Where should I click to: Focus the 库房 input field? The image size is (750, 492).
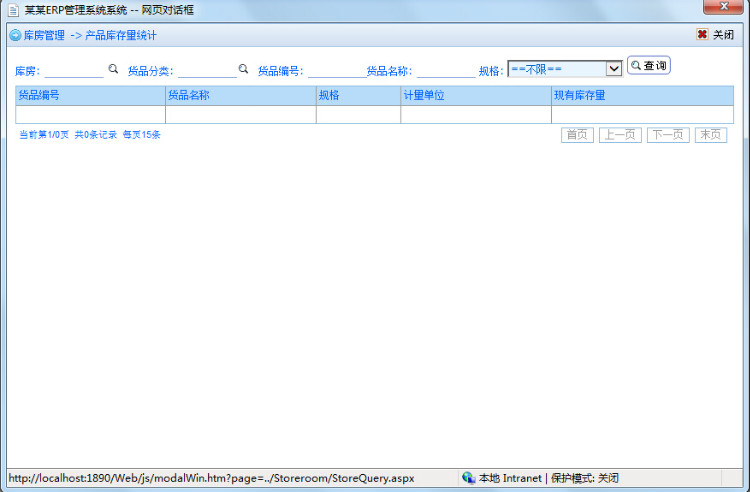(x=74, y=71)
